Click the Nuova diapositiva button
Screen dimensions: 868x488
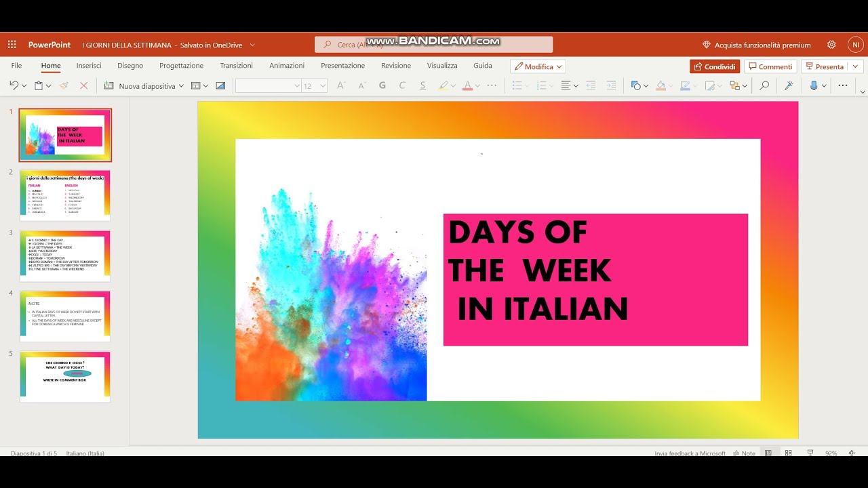pyautogui.click(x=140, y=86)
